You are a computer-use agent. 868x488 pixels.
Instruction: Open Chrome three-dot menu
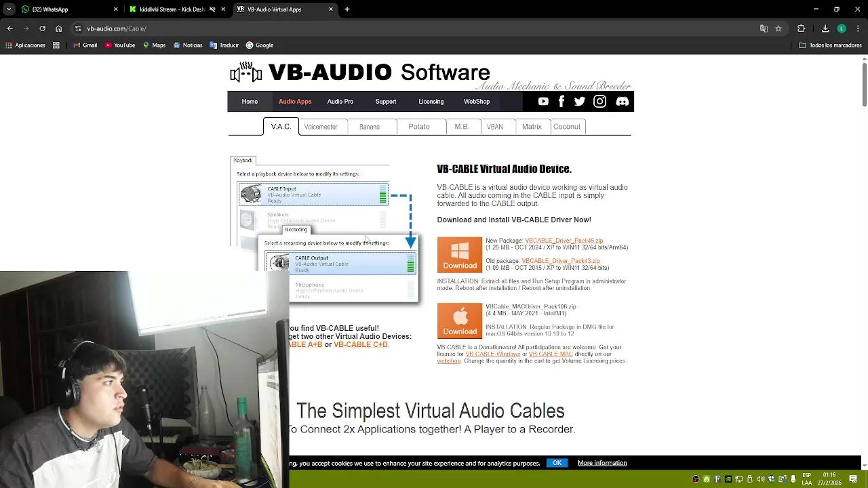(858, 28)
